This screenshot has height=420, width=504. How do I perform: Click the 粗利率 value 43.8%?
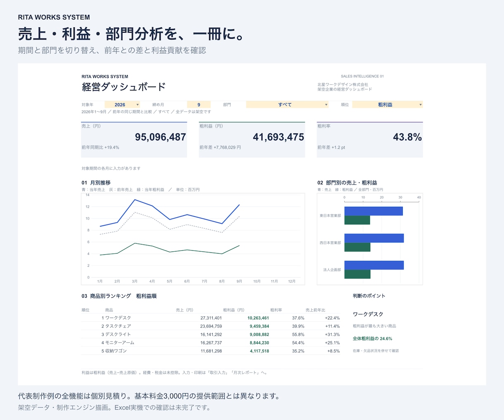(x=407, y=137)
